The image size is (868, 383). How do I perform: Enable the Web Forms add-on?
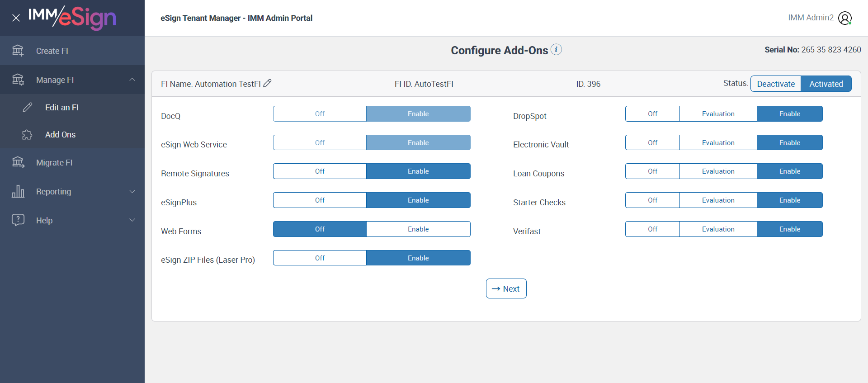(x=418, y=229)
